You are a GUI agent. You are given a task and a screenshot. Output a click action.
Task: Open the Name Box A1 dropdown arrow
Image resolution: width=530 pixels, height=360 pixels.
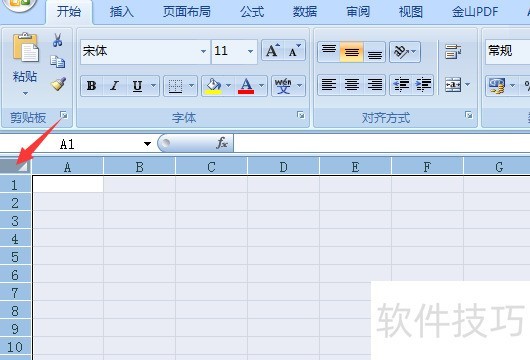[x=147, y=144]
